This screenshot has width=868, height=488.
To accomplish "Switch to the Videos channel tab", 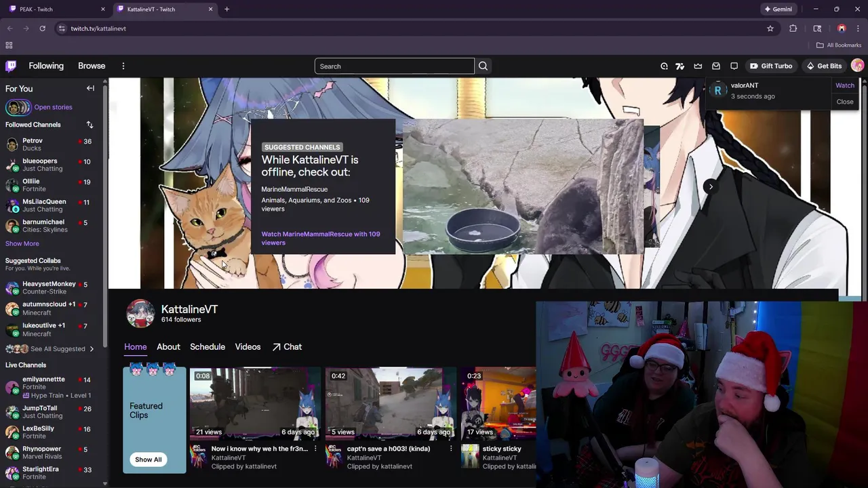I will pos(248,347).
